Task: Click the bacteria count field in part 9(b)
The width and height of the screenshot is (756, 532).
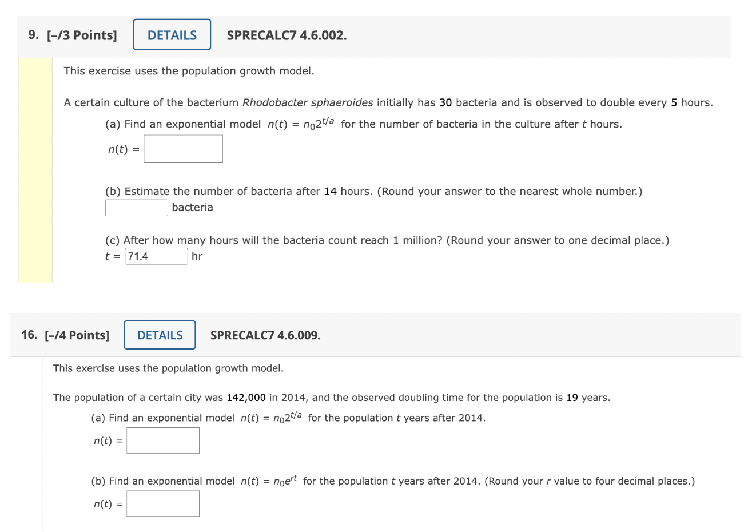Action: [x=136, y=207]
